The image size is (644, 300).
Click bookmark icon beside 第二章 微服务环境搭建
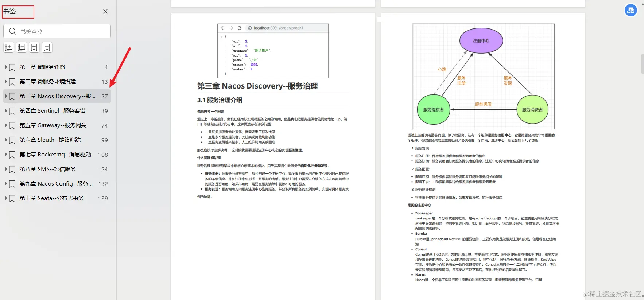(12, 82)
